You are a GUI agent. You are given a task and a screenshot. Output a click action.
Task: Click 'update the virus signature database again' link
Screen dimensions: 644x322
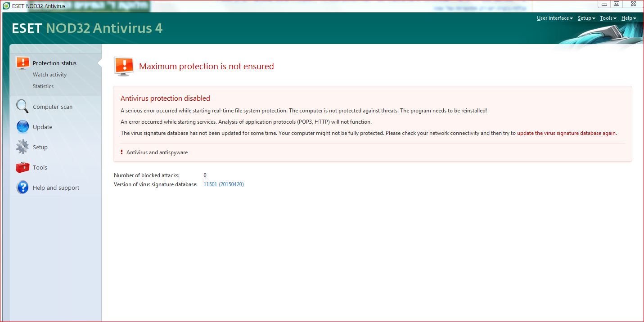[566, 133]
